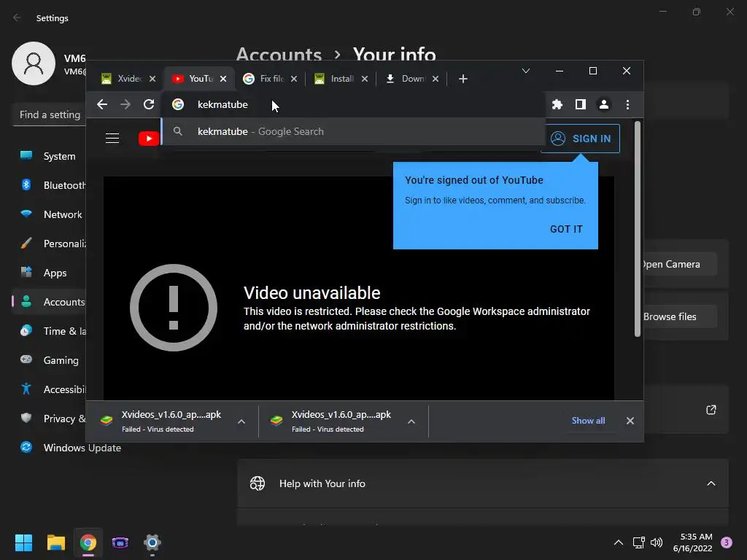The width and height of the screenshot is (747, 560).
Task: Open Personalization in Settings sidebar
Action: (x=49, y=244)
